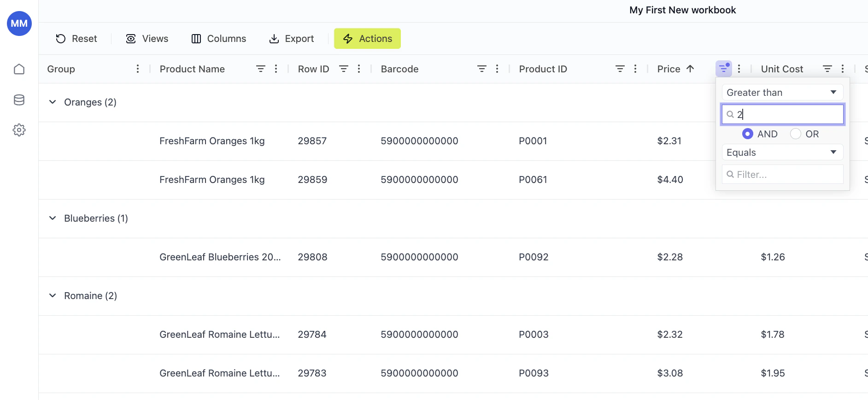868x400 pixels.
Task: Select Row ID cell 29783
Action: pos(312,373)
